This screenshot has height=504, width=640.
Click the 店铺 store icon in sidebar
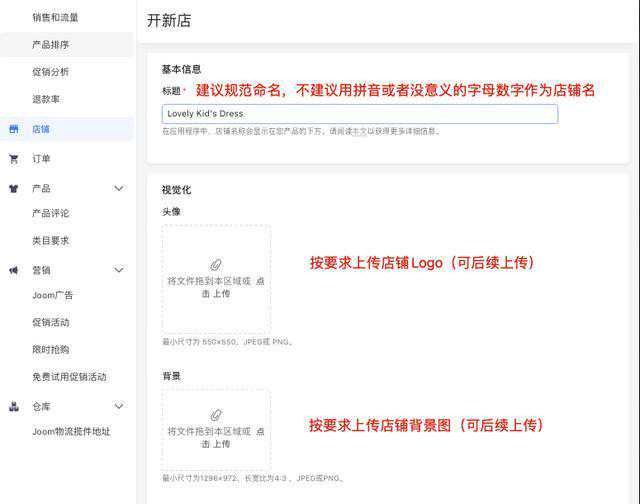14,129
